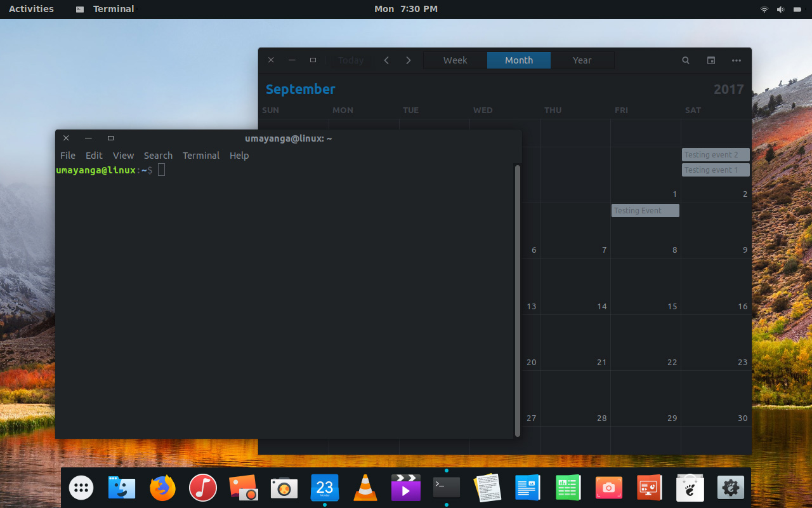Click the Calendar search magnifier icon
Viewport: 812px width, 508px height.
point(686,60)
